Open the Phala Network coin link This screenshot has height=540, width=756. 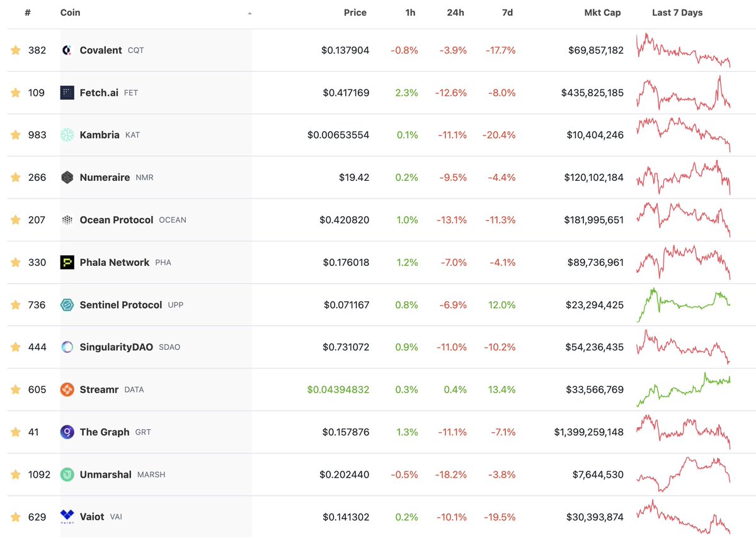pos(115,262)
